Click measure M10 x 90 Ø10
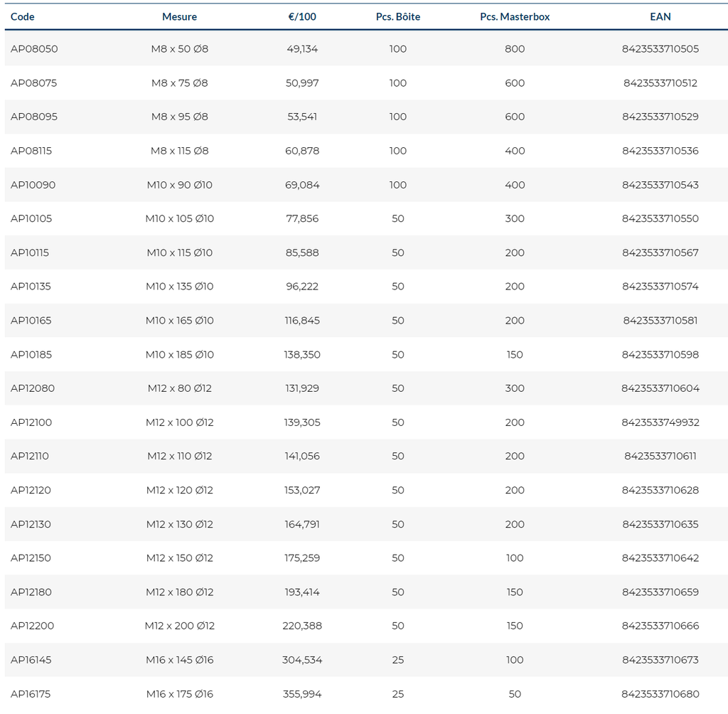Screen dimensions: 728x714 (180, 185)
